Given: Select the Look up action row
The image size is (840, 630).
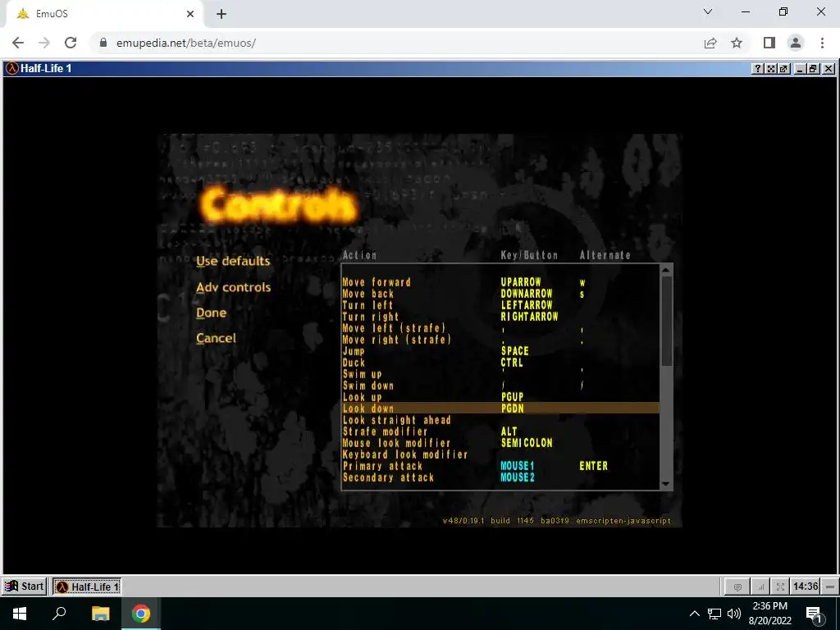Looking at the screenshot, I should [500, 398].
